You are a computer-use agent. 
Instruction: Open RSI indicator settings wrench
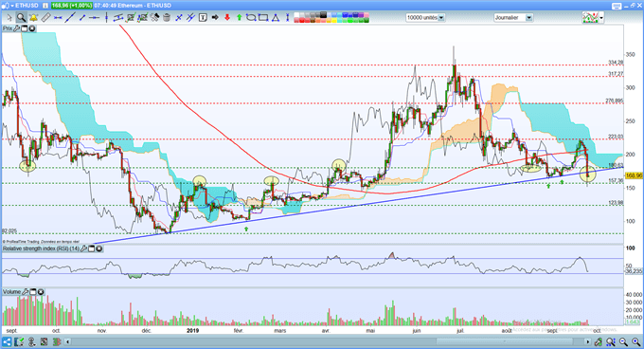point(84,248)
